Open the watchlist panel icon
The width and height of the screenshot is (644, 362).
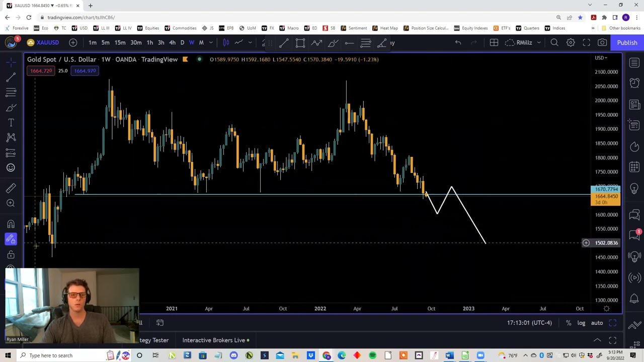[x=634, y=62]
